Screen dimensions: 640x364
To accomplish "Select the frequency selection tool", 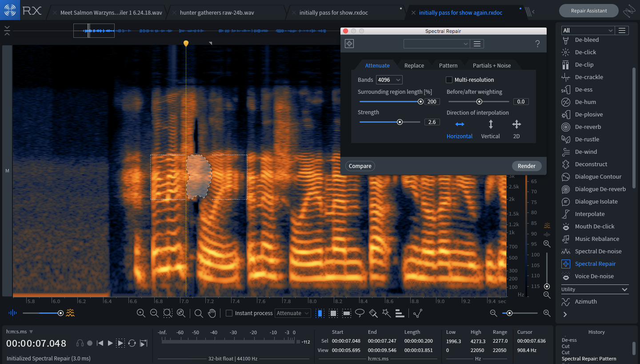I will coord(347,313).
